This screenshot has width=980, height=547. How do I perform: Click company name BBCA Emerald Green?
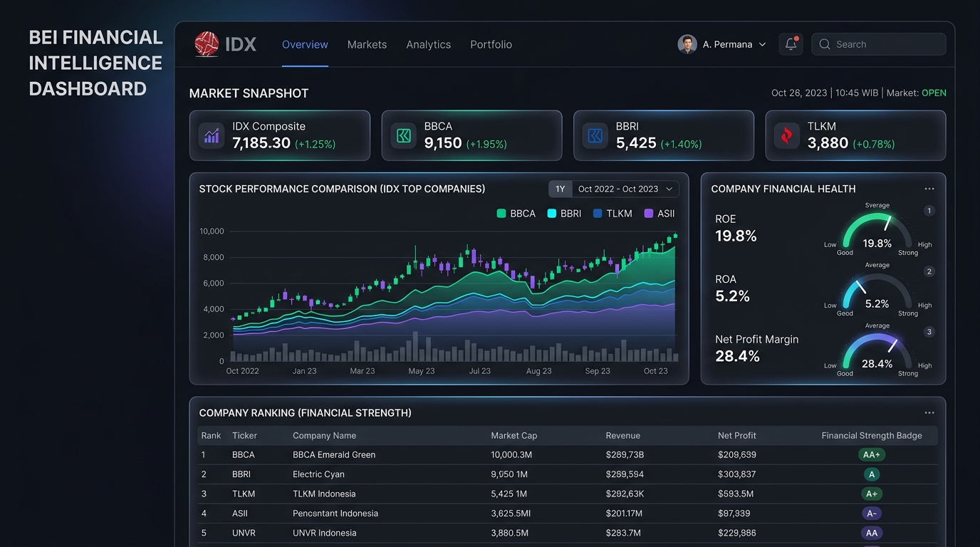tap(334, 454)
